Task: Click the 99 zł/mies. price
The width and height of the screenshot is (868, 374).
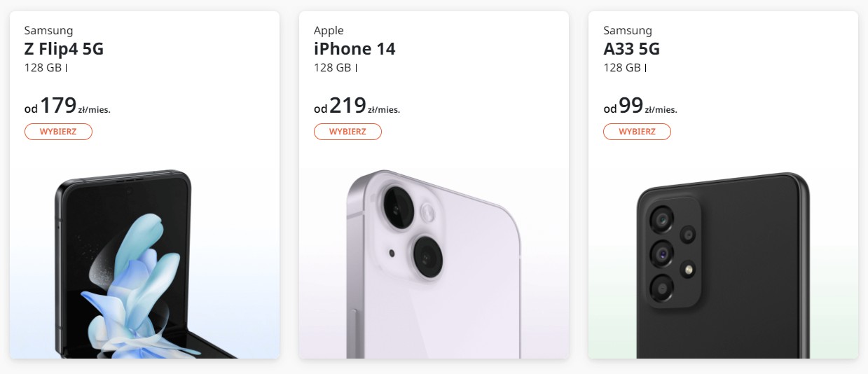Action: pos(640,106)
